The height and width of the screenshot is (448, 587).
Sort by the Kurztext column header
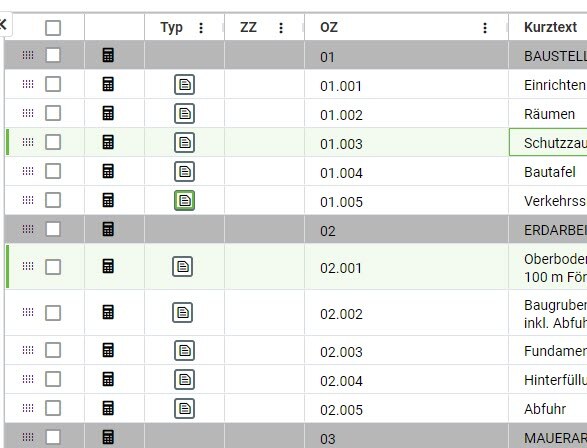coord(550,27)
